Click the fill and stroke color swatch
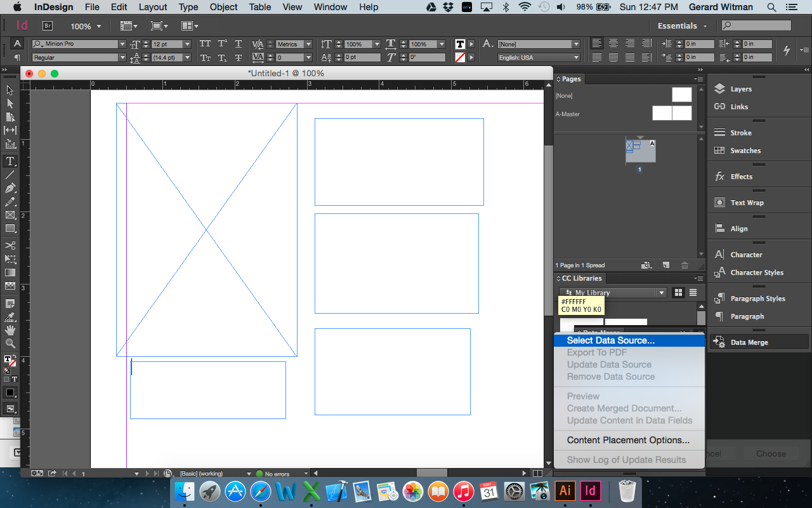Screen dimensions: 812x508 (x=10, y=361)
